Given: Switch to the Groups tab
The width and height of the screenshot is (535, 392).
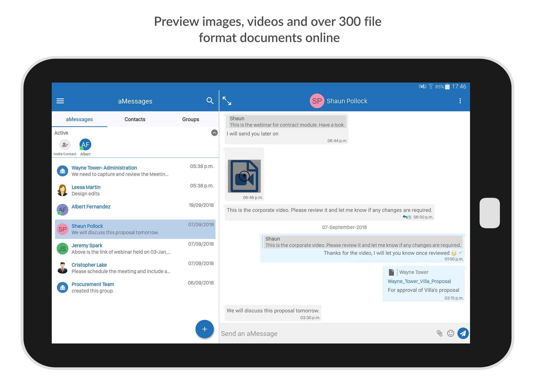Looking at the screenshot, I should tap(191, 120).
